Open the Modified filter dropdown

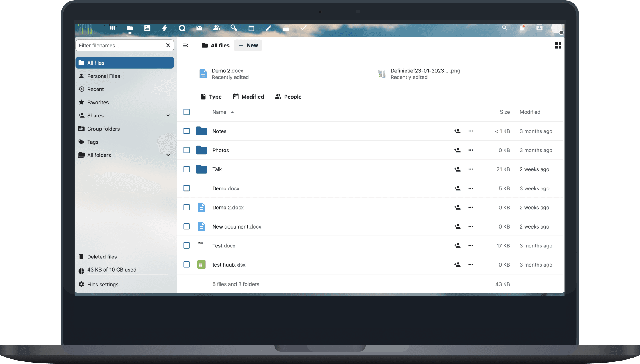[x=248, y=97]
